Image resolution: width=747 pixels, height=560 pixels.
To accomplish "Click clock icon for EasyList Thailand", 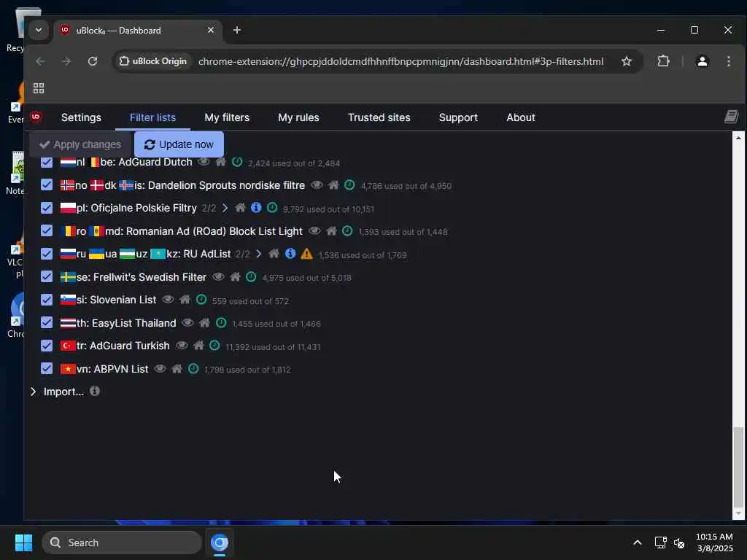I will pyautogui.click(x=221, y=323).
